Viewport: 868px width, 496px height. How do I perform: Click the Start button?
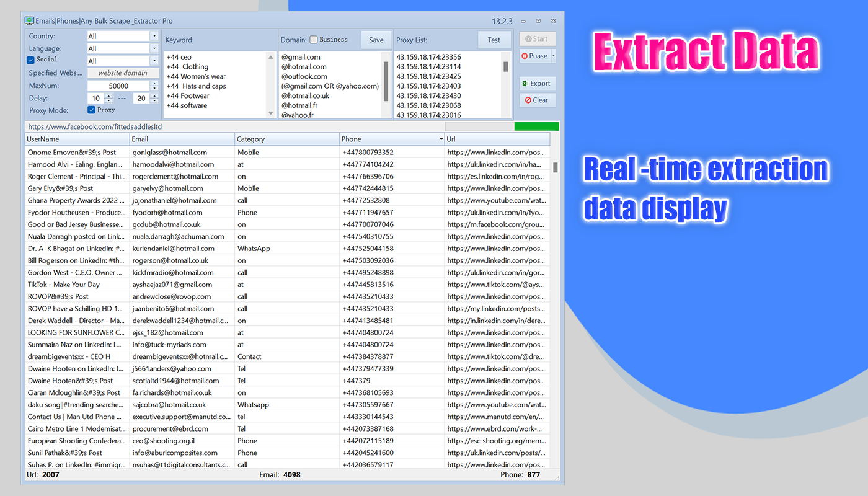(537, 38)
